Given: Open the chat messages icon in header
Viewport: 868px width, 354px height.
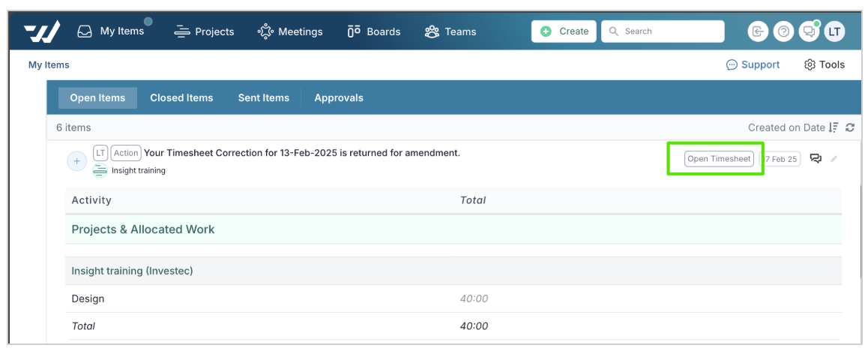Looking at the screenshot, I should [x=809, y=31].
